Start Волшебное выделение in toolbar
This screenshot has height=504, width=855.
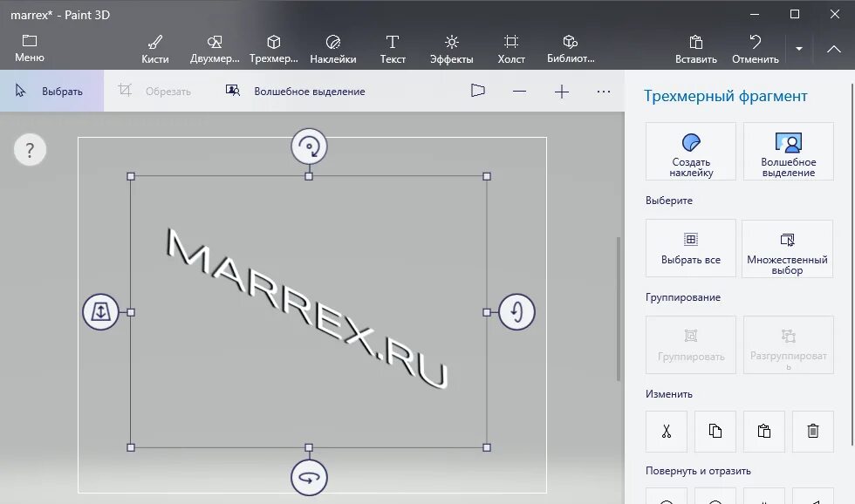(x=296, y=91)
